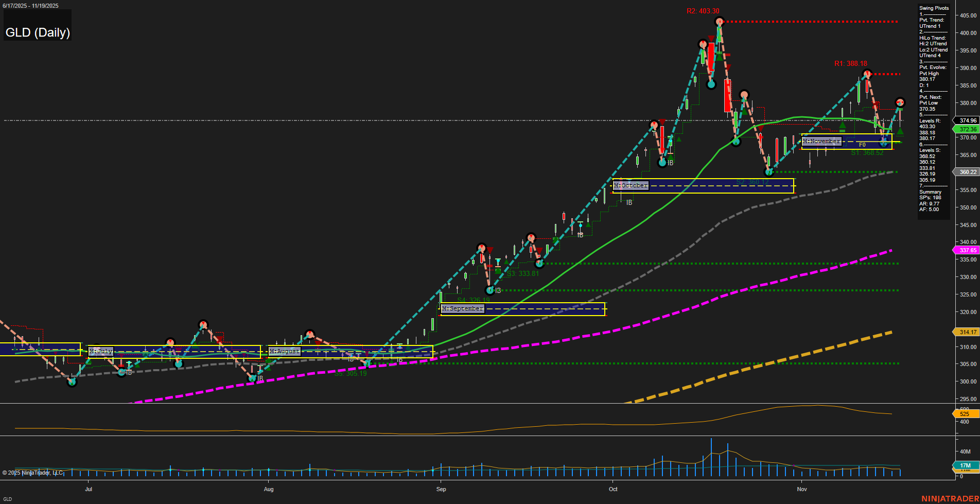Screen dimensions: 980x504
Task: Click the green up-triangle buy arrow near the November candles
Action: coord(843,125)
